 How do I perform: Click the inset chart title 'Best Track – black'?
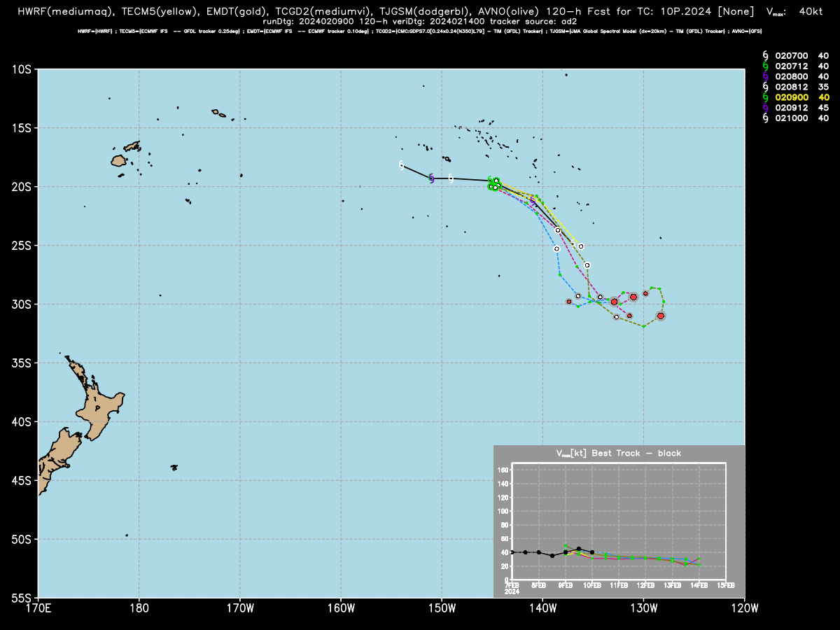[638, 454]
